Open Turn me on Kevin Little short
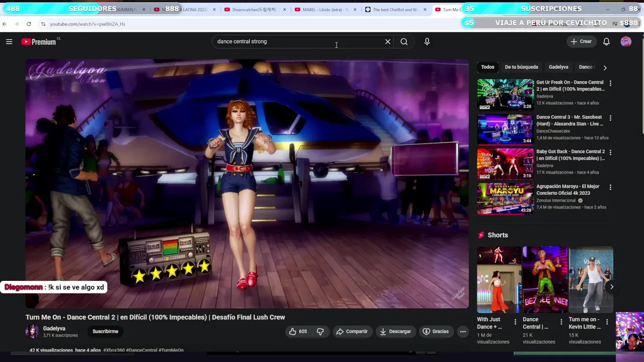This screenshot has height=362, width=644. (x=591, y=280)
